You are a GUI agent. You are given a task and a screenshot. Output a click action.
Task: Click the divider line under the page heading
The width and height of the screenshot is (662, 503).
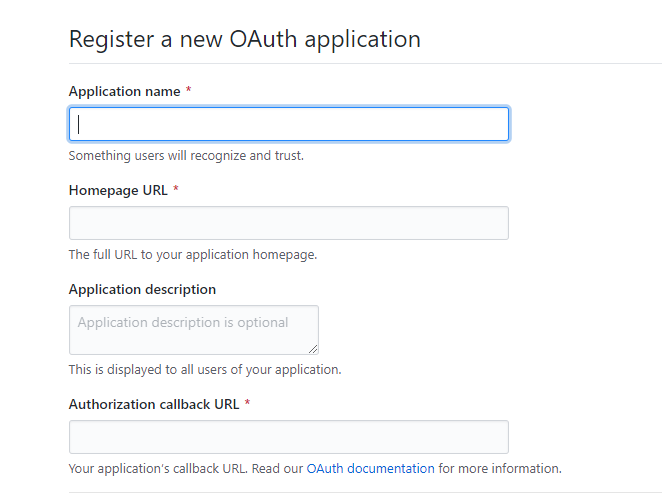tap(365, 63)
